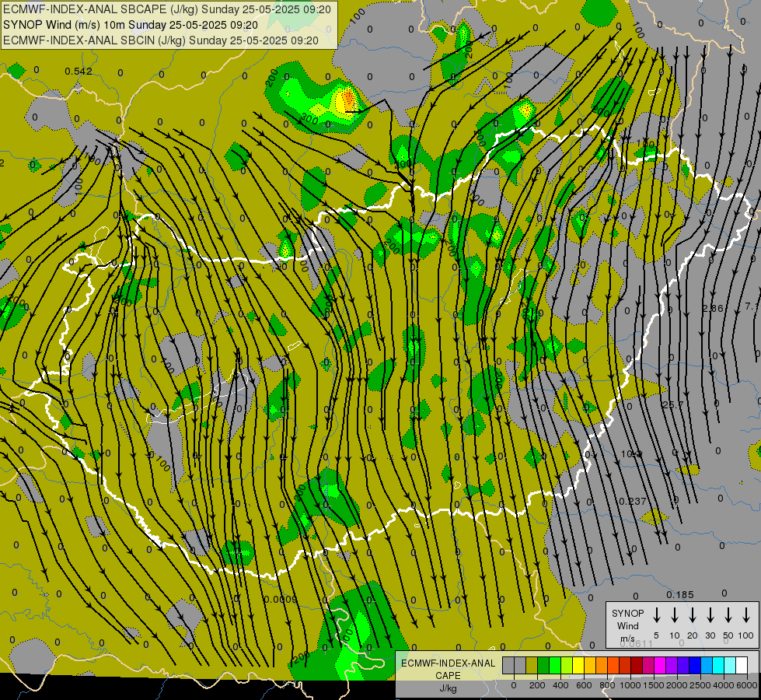The height and width of the screenshot is (700, 761).
Task: Select the pure yellow swatch in CAPE legend
Action: (578, 665)
